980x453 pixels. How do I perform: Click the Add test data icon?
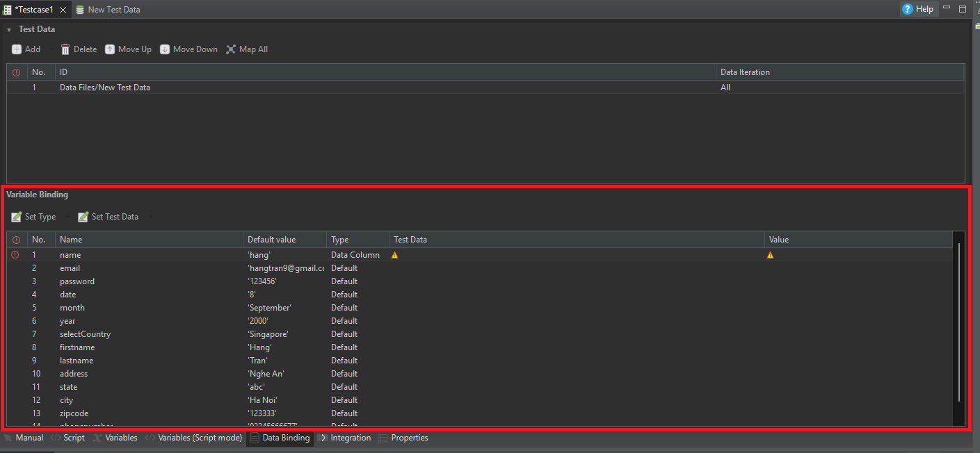(x=17, y=49)
